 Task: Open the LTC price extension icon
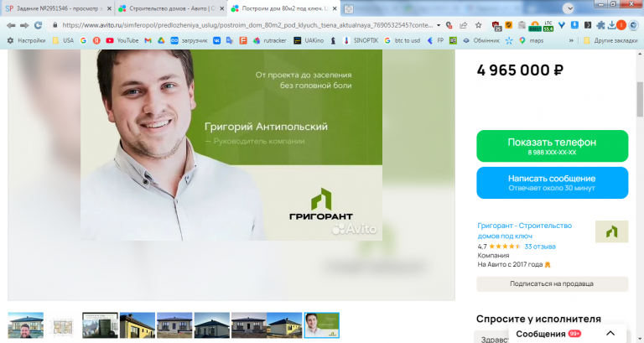click(548, 26)
